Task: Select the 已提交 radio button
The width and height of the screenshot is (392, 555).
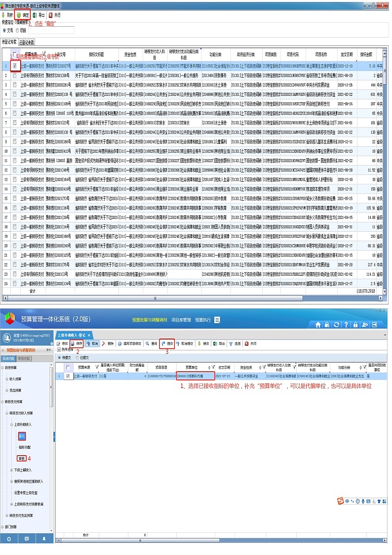Action: 78,357
